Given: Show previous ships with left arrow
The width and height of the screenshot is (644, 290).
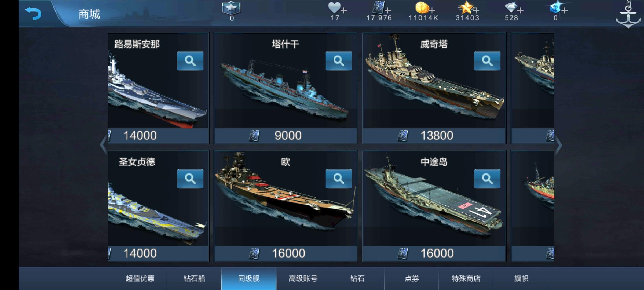Looking at the screenshot, I should point(103,145).
